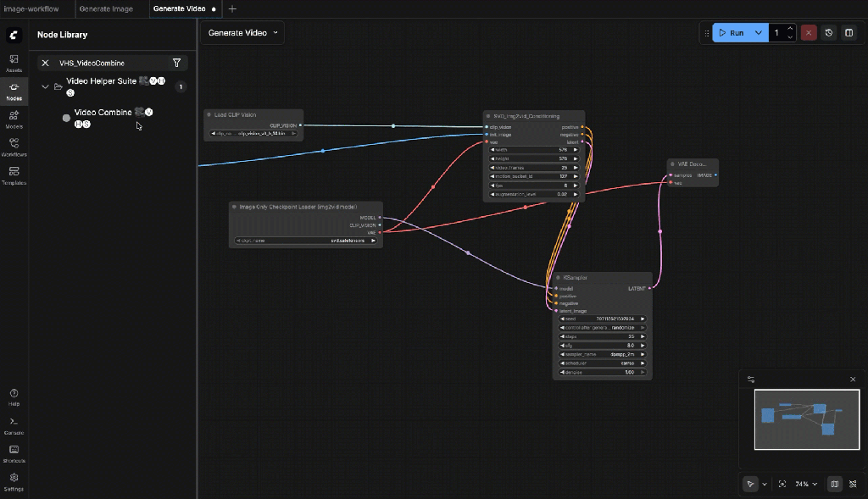This screenshot has width=868, height=499.
Task: Open the Templates sidebar panel
Action: click(14, 175)
